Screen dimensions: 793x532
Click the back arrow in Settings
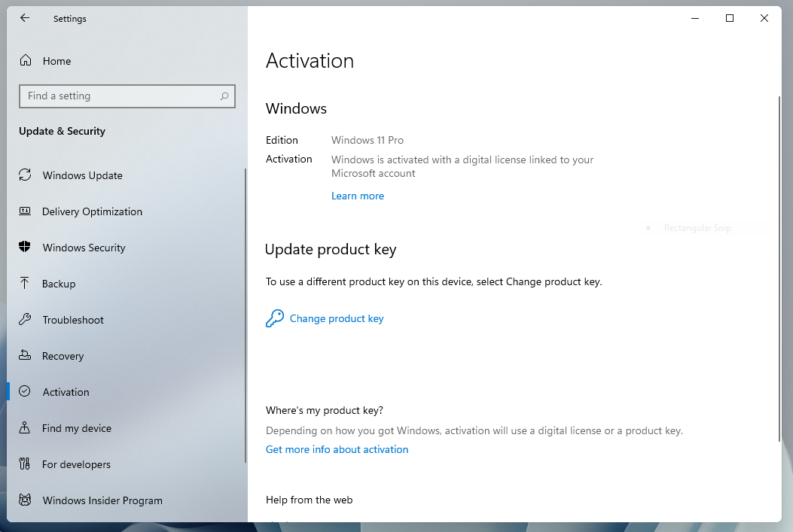[x=24, y=18]
